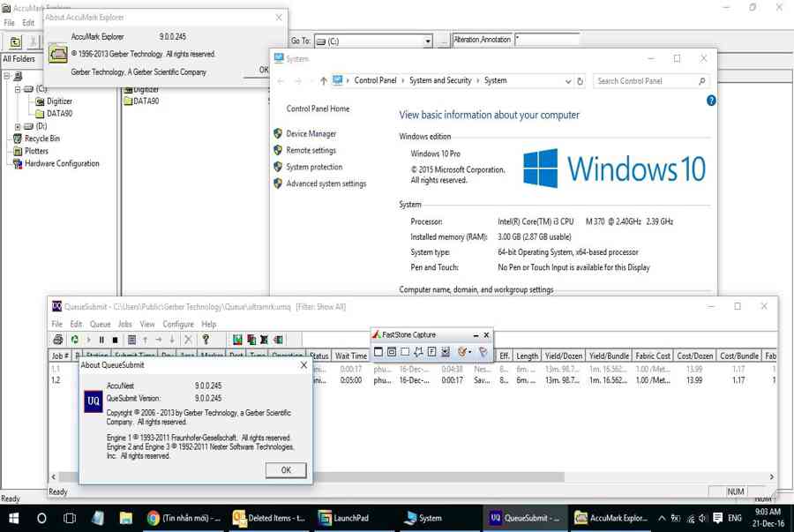The width and height of the screenshot is (794, 532).
Task: Open Advanced system settings link
Action: pos(326,184)
